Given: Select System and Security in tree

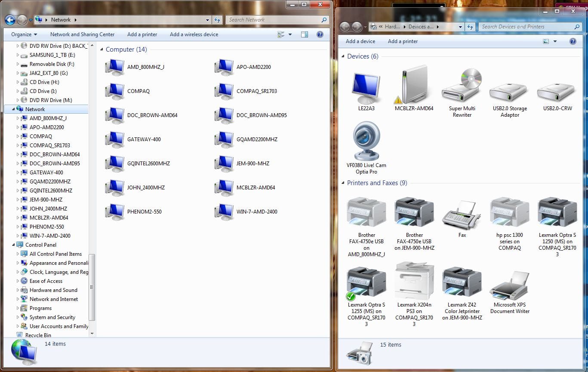Looking at the screenshot, I should click(52, 317).
